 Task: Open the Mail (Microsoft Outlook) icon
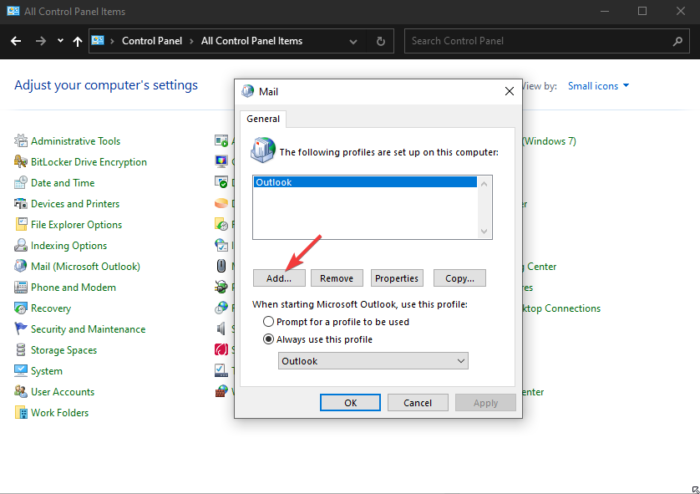[x=21, y=266]
